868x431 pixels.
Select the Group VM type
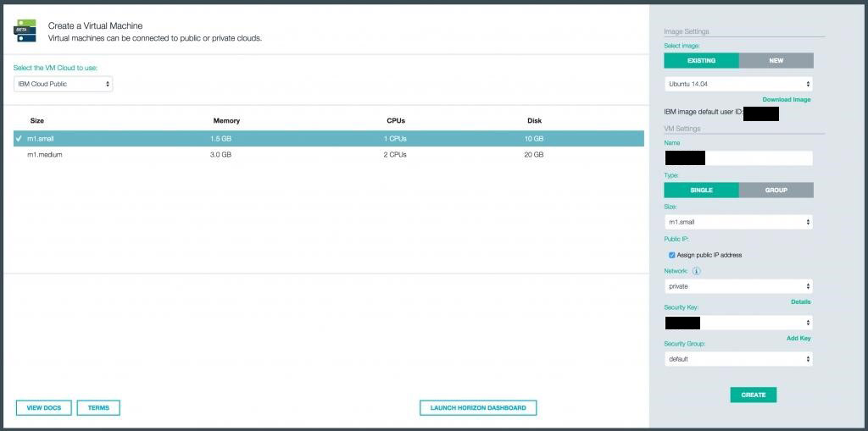776,190
